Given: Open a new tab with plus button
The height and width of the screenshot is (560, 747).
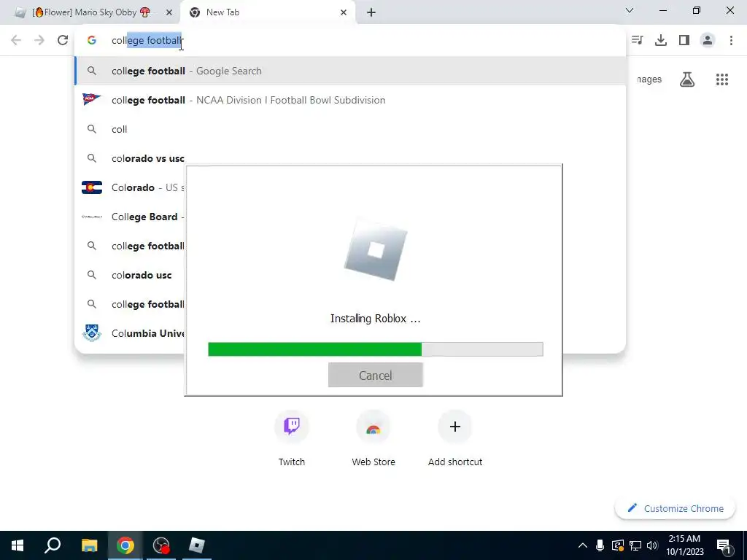Looking at the screenshot, I should 371,12.
